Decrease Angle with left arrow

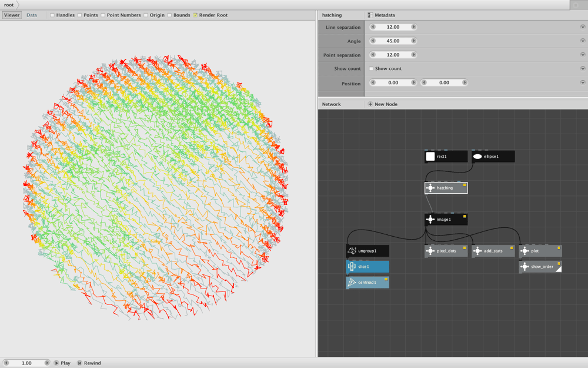pyautogui.click(x=373, y=41)
